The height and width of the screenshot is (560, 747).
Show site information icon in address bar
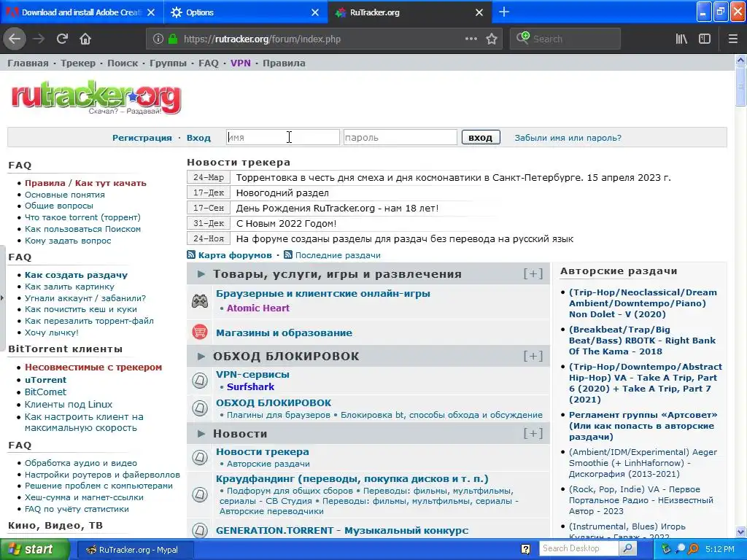click(x=158, y=39)
